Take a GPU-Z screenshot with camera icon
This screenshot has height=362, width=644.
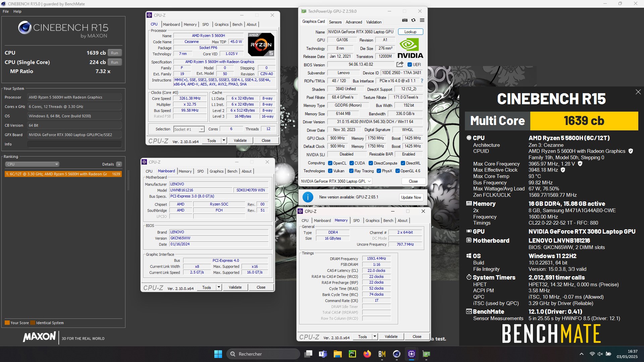[405, 20]
